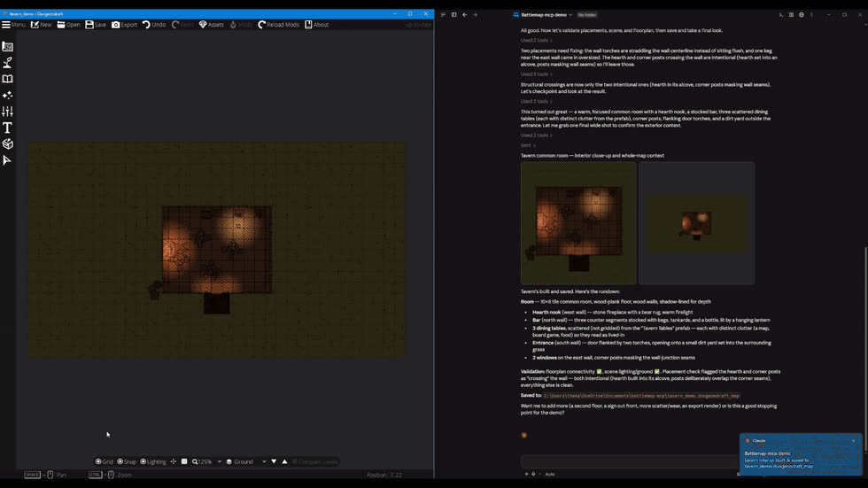
Task: Click Reload Mods in the toolbar
Action: coord(278,24)
